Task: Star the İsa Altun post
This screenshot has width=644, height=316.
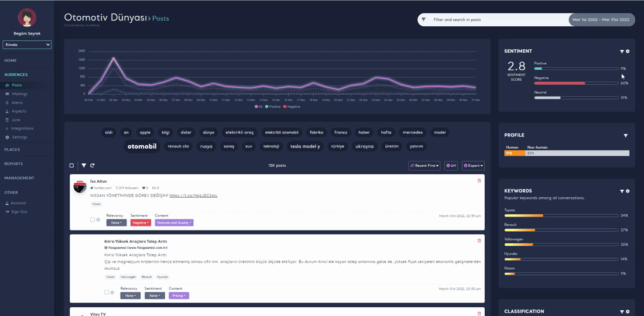Action: (98, 220)
